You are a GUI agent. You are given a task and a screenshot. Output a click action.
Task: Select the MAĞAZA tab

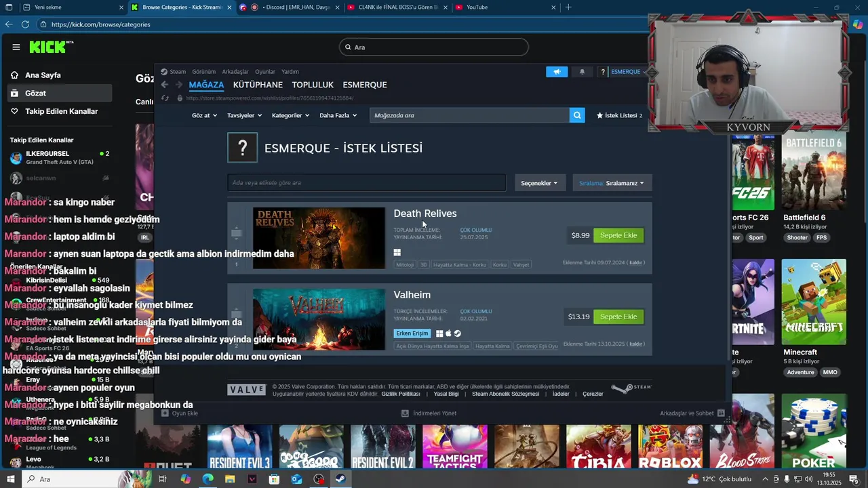point(206,85)
